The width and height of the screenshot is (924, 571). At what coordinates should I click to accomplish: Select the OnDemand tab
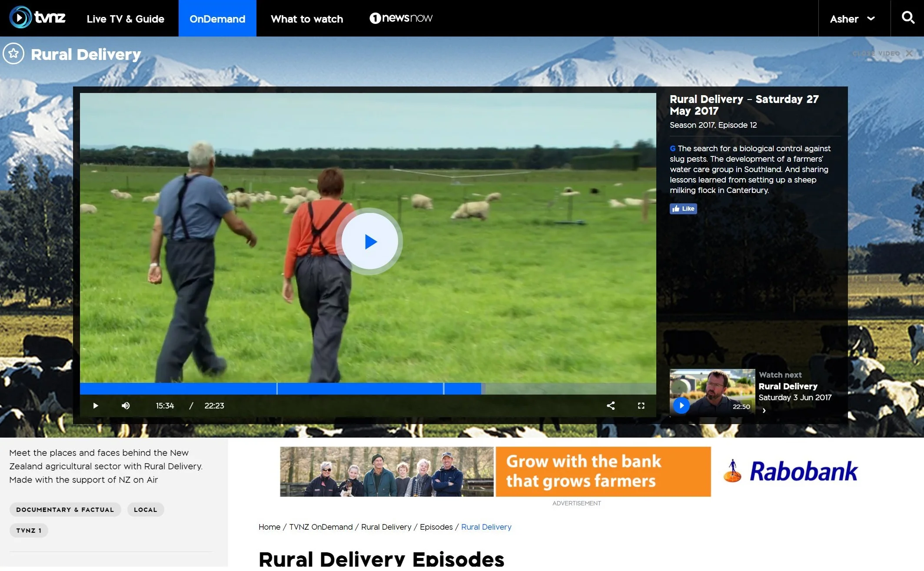[217, 19]
